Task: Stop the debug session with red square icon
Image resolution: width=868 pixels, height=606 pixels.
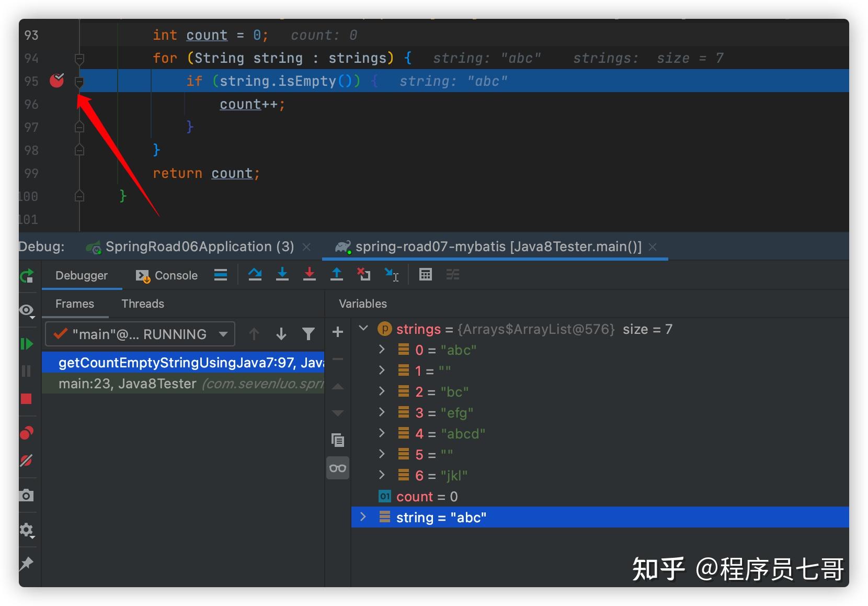Action: click(27, 399)
